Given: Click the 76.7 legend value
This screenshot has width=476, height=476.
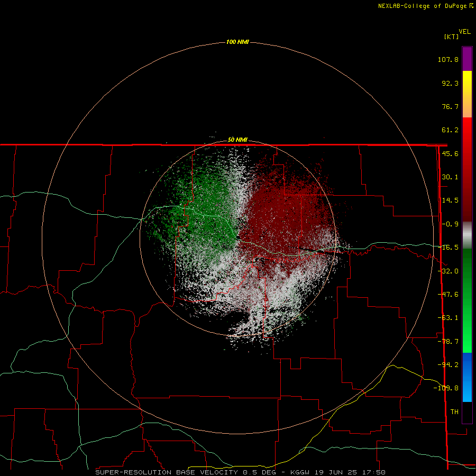Looking at the screenshot, I should point(450,106).
